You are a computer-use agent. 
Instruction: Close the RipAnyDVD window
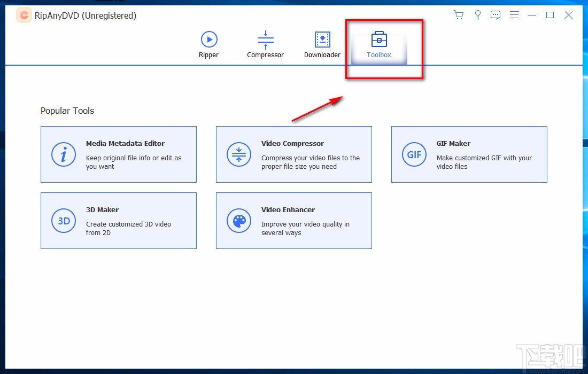(569, 15)
